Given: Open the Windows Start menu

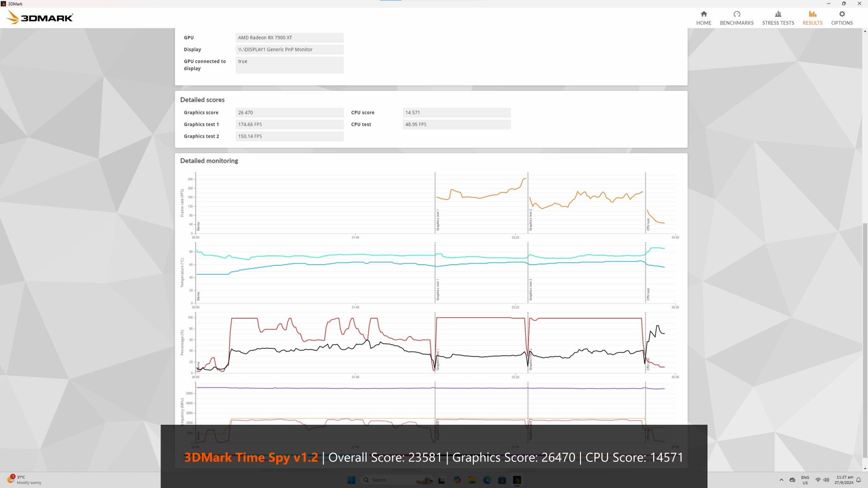Looking at the screenshot, I should point(351,480).
